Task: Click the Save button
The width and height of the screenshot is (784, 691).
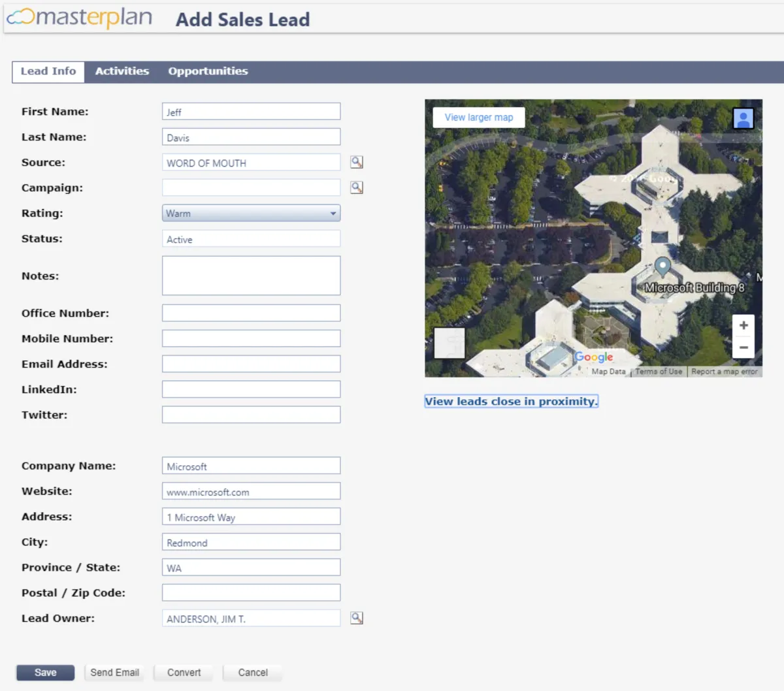Action: tap(45, 673)
